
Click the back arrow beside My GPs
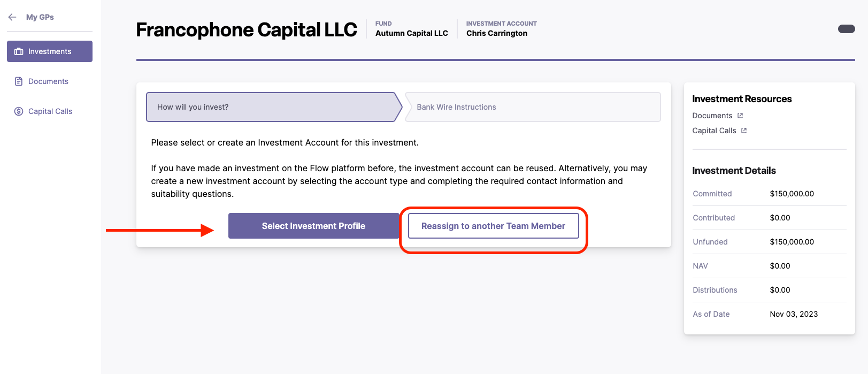click(x=12, y=17)
